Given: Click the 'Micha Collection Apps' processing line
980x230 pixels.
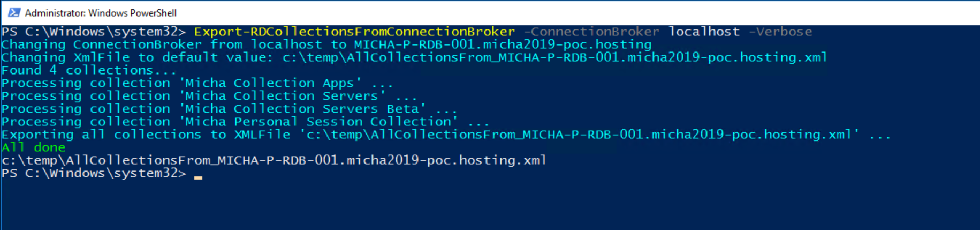Looking at the screenshot, I should pos(197,83).
